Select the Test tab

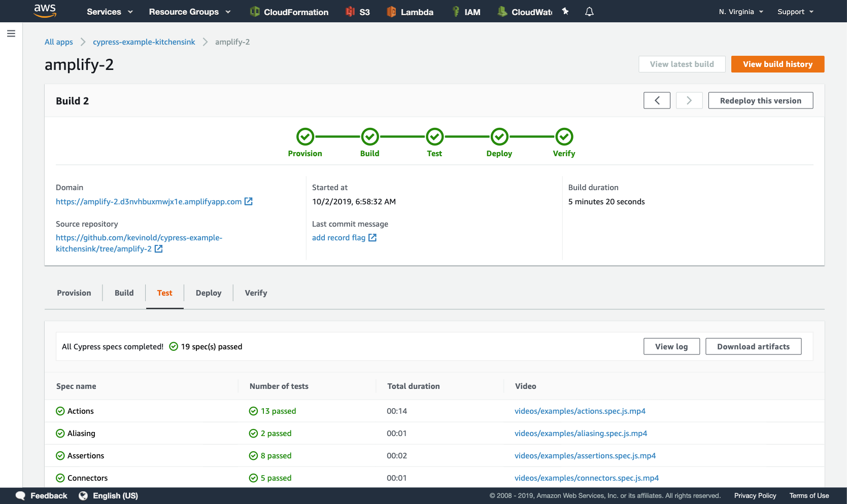pyautogui.click(x=165, y=293)
